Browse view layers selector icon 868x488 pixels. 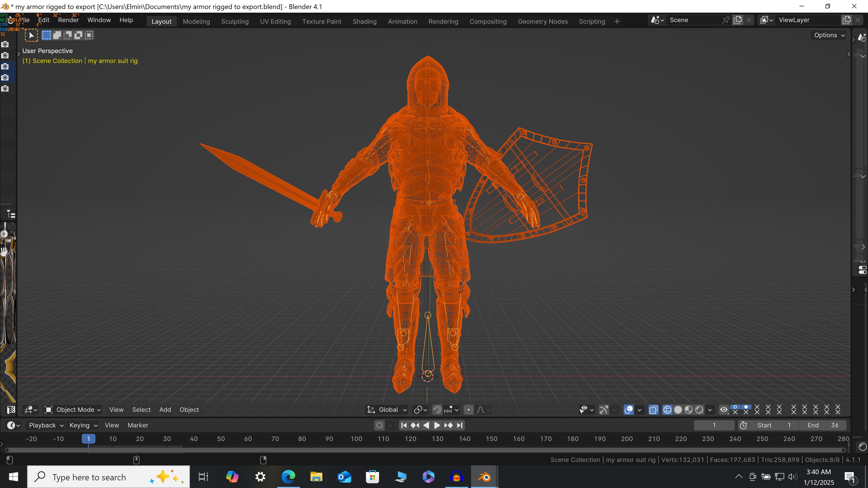(x=766, y=20)
